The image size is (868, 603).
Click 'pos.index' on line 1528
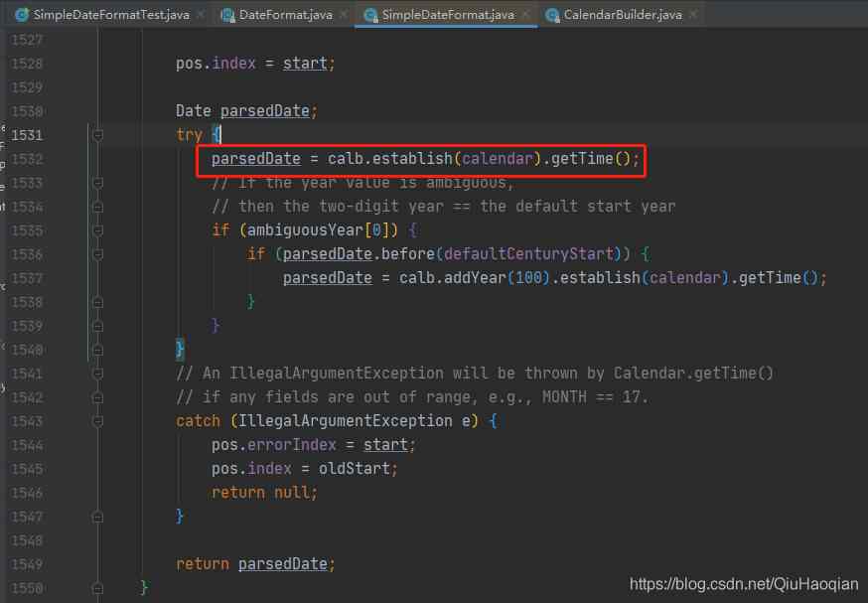click(216, 64)
